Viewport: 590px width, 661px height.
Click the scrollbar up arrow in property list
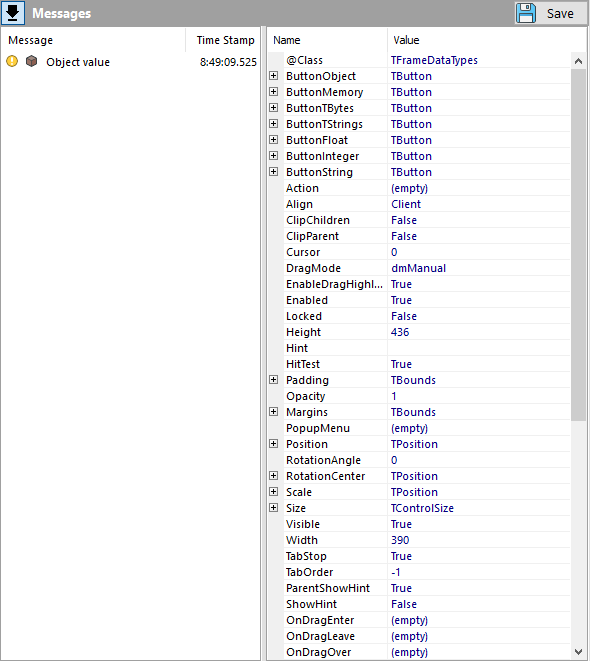tap(578, 61)
